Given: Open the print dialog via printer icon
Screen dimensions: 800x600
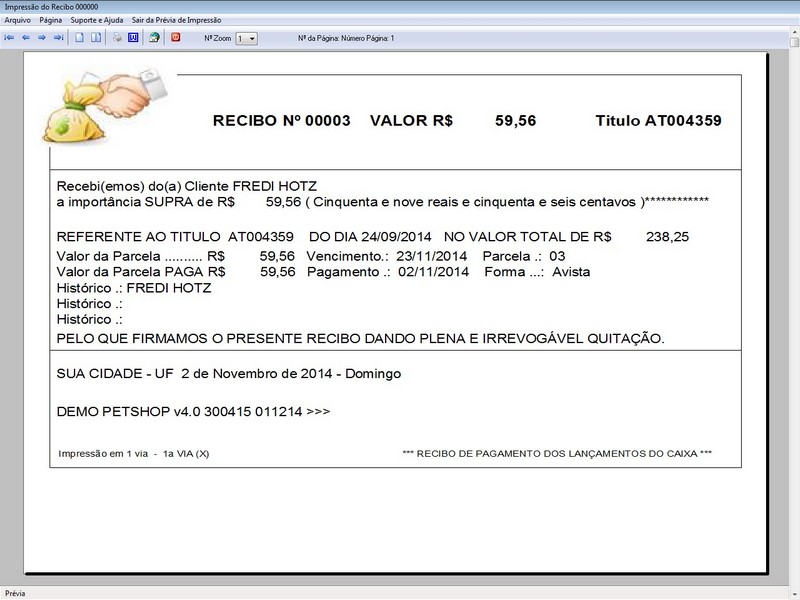Looking at the screenshot, I should tap(117, 39).
